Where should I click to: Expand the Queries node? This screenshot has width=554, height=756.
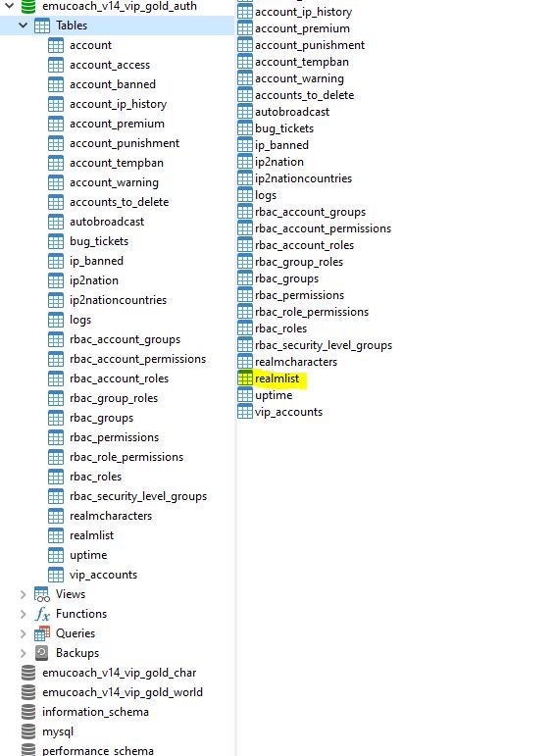(x=23, y=633)
